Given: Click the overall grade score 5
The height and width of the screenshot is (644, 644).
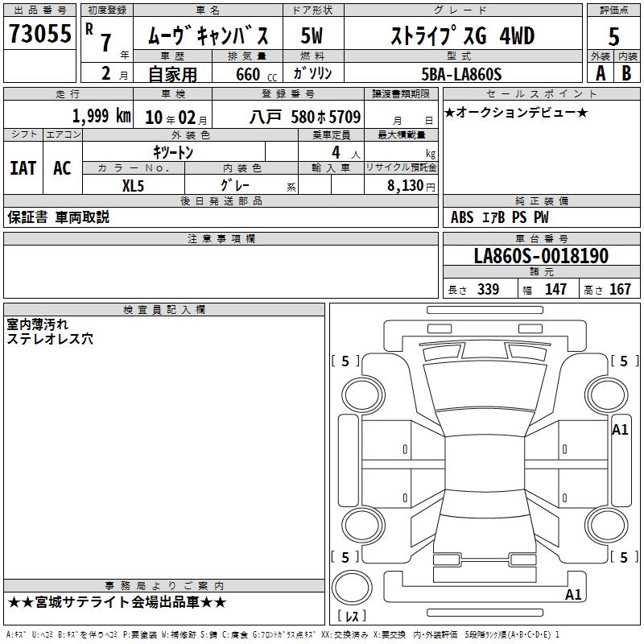Looking at the screenshot, I should point(613,36).
